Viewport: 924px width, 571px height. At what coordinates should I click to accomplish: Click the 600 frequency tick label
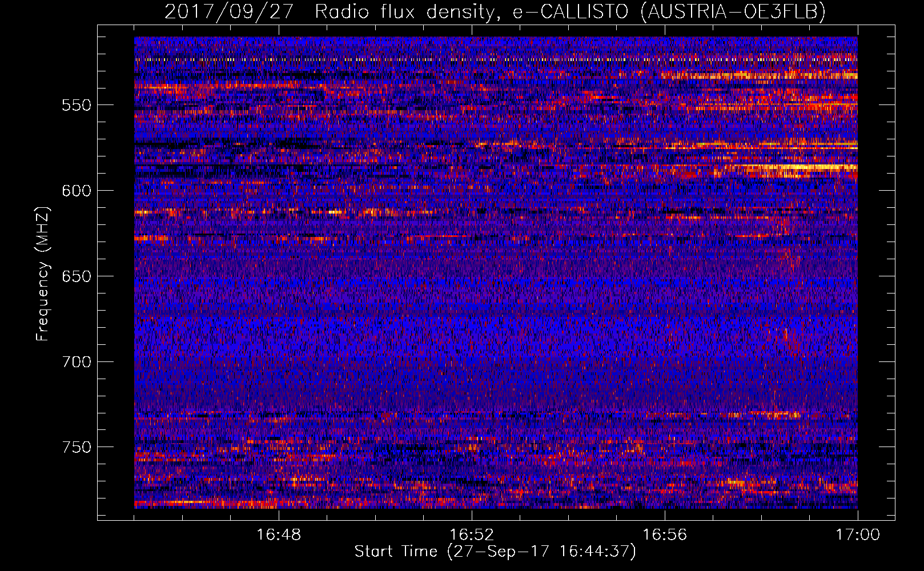click(x=76, y=191)
